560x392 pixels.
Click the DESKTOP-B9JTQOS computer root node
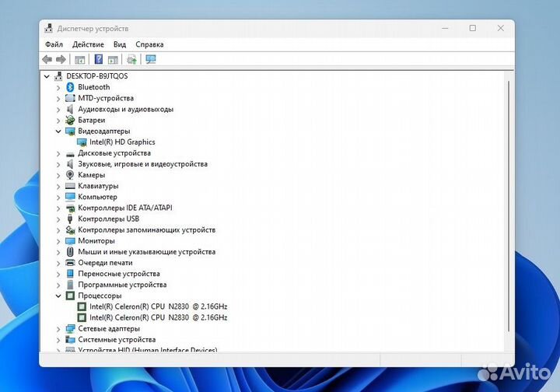(96, 76)
